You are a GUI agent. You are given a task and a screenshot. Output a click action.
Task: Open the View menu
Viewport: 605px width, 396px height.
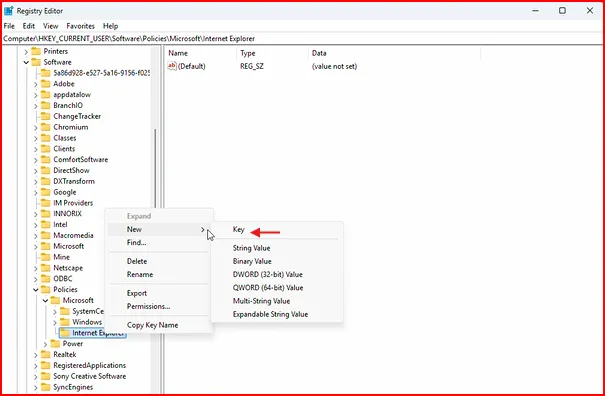(51, 26)
